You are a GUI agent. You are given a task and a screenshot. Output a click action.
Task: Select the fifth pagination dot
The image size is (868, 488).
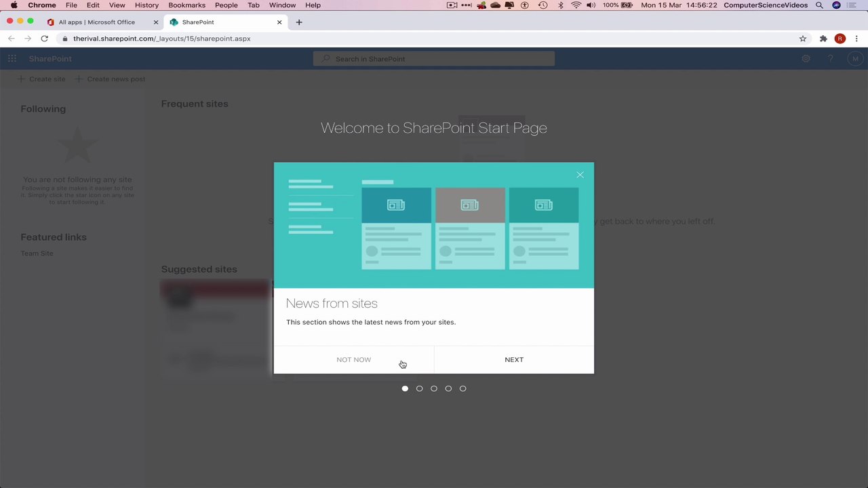tap(463, 388)
